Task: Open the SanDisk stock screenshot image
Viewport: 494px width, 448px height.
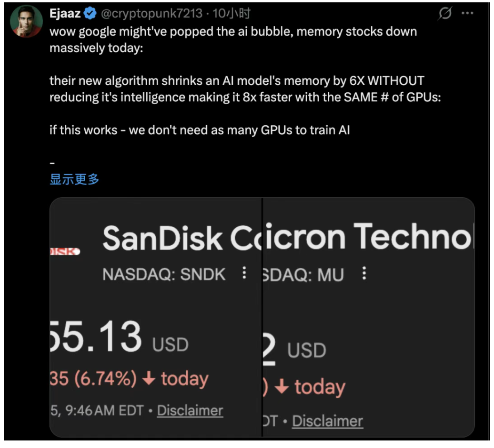Action: pyautogui.click(x=155, y=320)
